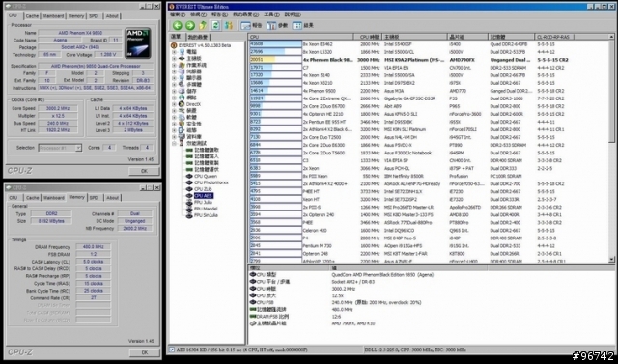Open the 報告 report button in EVEREST toolbar
The height and width of the screenshot is (364, 618).
tap(251, 26)
